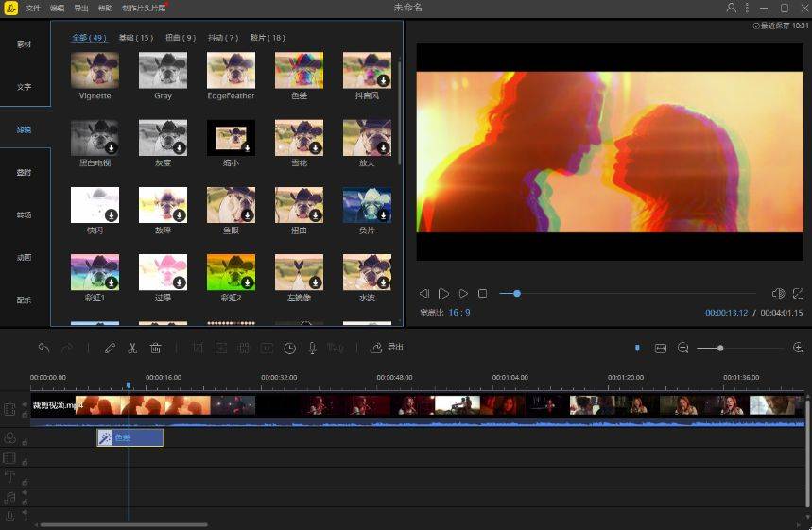Viewport: 812px width, 530px height.
Task: Select the crop tool in timeline toolbar
Action: pyautogui.click(x=198, y=348)
